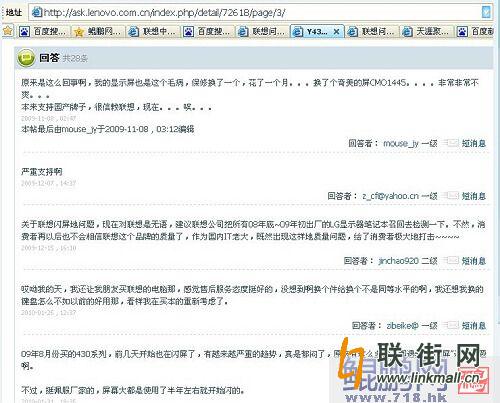This screenshot has width=500, height=403.
Task: Switch to the star-icon tab after first Baidu tab
Action: (99, 32)
